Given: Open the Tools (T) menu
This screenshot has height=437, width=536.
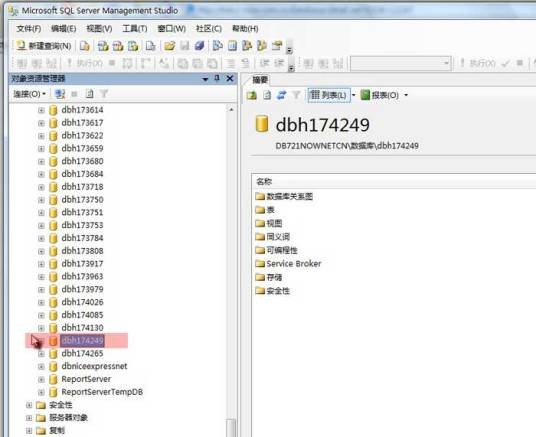Looking at the screenshot, I should [135, 29].
